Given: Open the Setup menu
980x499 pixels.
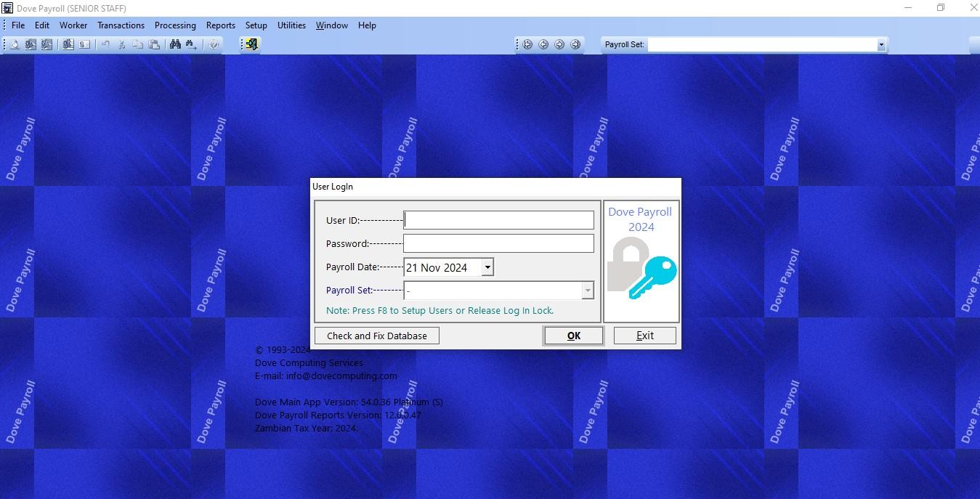Looking at the screenshot, I should click(x=256, y=25).
